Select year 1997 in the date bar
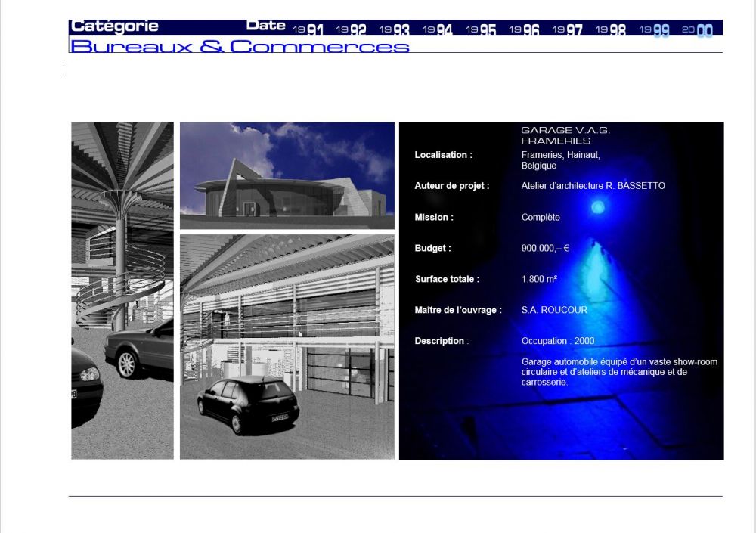This screenshot has width=756, height=533. [568, 29]
